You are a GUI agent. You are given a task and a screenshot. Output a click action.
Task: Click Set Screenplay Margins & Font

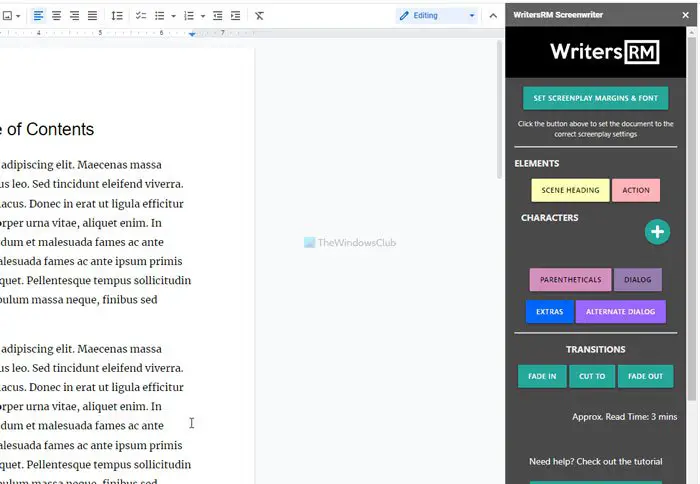click(x=596, y=98)
